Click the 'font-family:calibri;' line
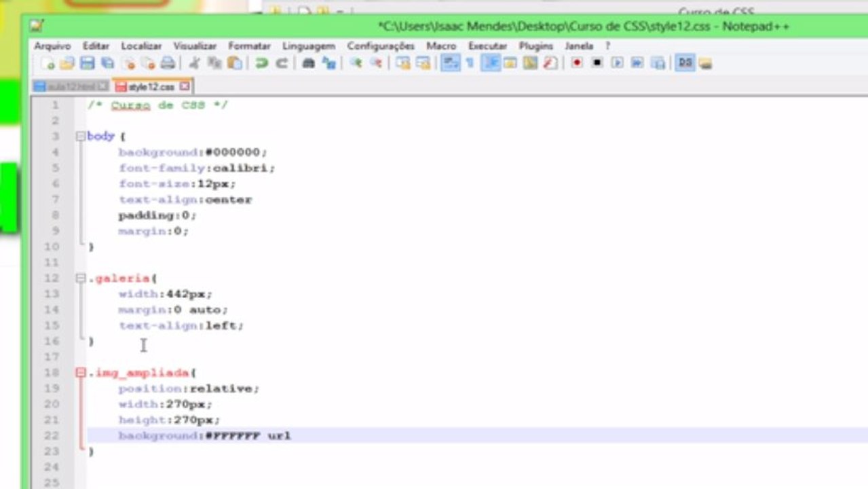This screenshot has height=489, width=868. 197,168
